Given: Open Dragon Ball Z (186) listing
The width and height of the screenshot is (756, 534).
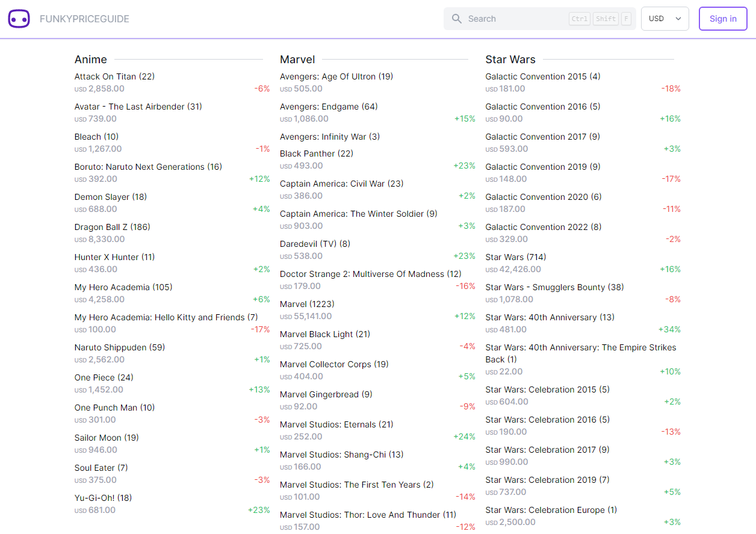Looking at the screenshot, I should 112,227.
